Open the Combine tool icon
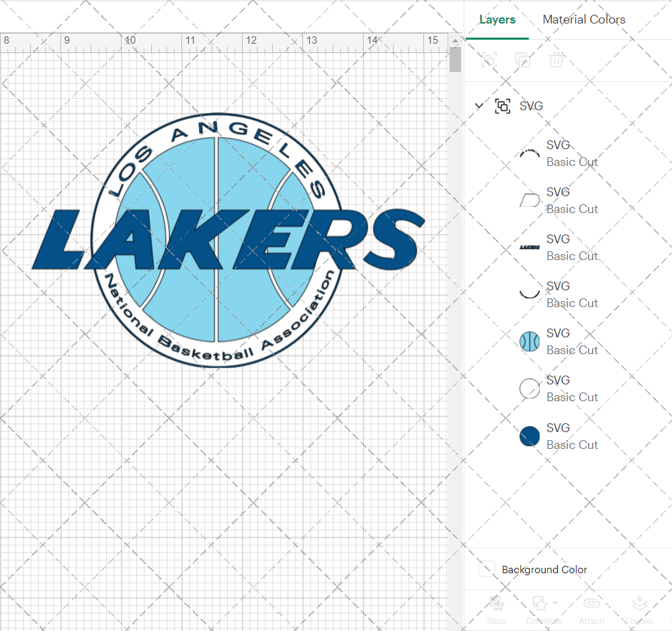 coord(540,603)
